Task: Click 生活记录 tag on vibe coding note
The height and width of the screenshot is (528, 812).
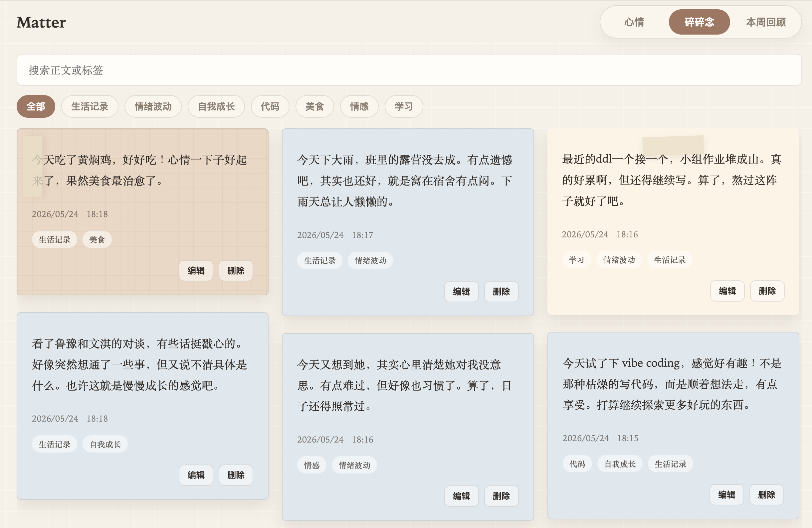Action: click(x=671, y=464)
